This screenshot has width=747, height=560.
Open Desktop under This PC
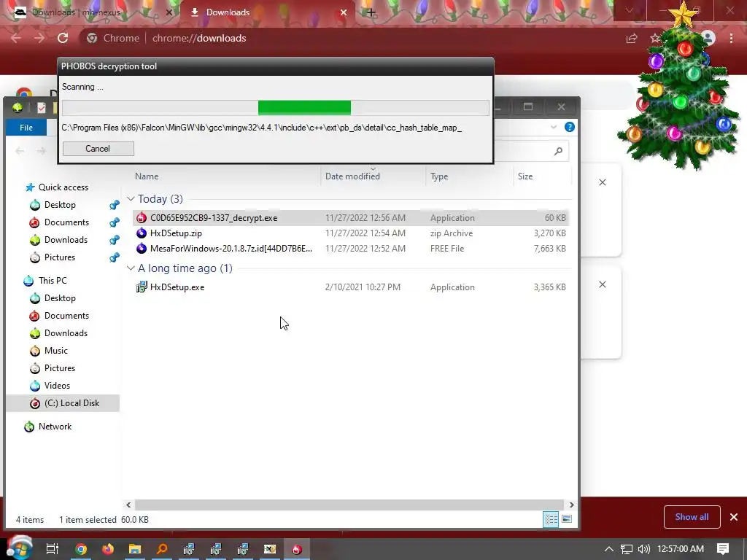coord(60,298)
